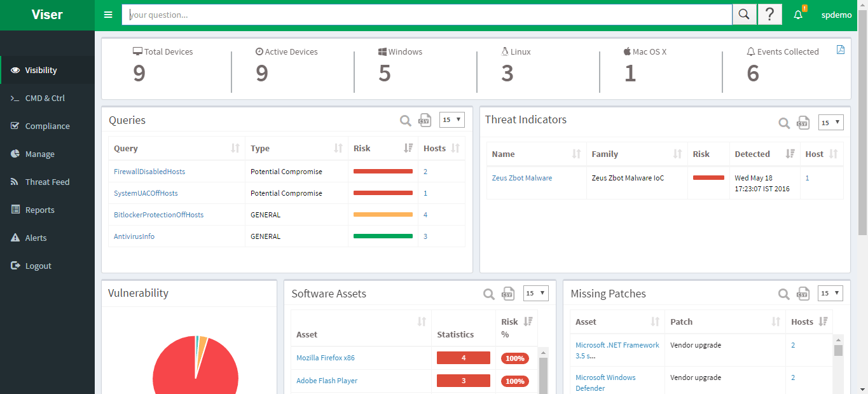The height and width of the screenshot is (394, 868).
Task: Open page-size dropdown in Queries panel
Action: coord(452,119)
